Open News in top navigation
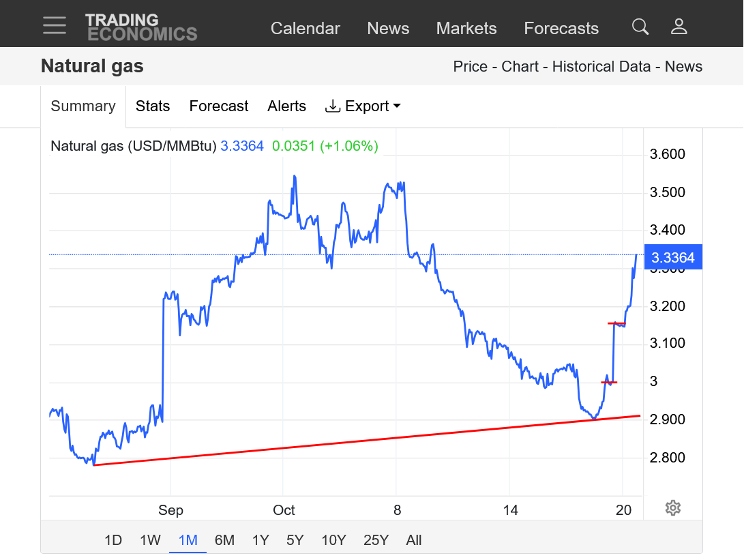Viewport: 744px width, 560px height. coord(388,29)
